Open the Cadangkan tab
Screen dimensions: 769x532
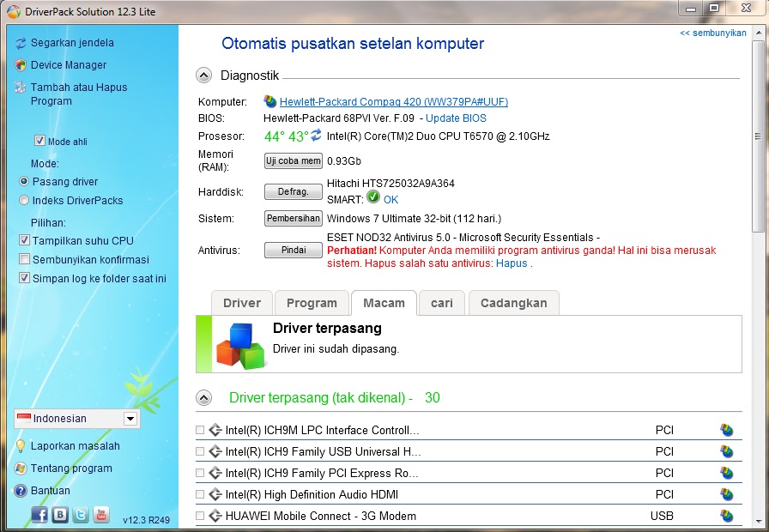pyautogui.click(x=514, y=303)
